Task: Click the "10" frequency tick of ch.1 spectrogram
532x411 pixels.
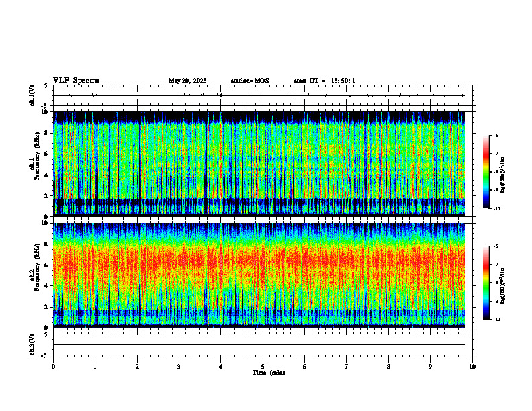Action: click(46, 112)
